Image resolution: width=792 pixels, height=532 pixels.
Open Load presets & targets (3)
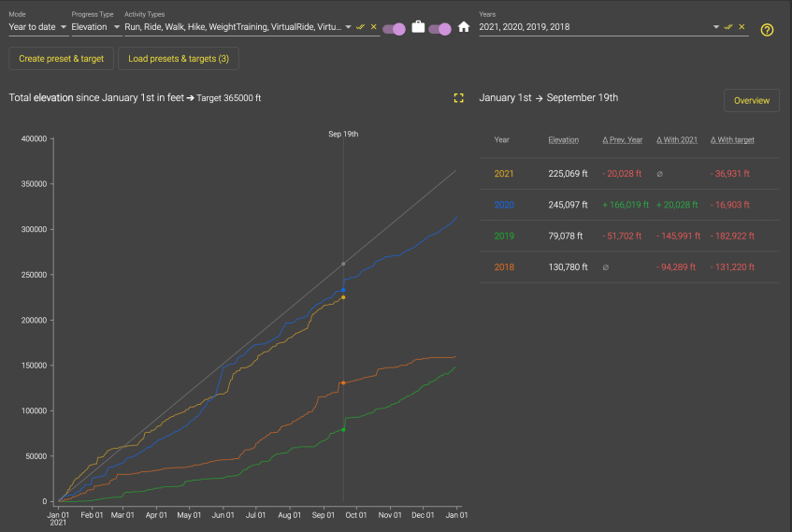click(178, 59)
